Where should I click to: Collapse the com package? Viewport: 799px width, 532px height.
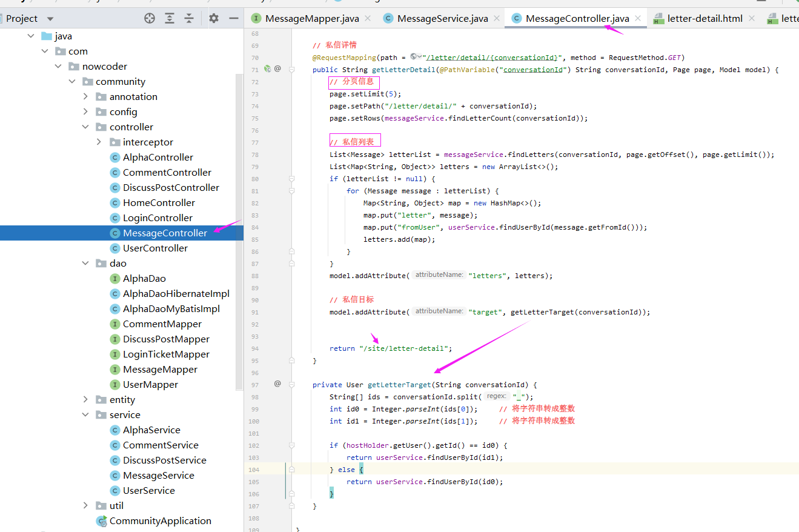pos(45,52)
